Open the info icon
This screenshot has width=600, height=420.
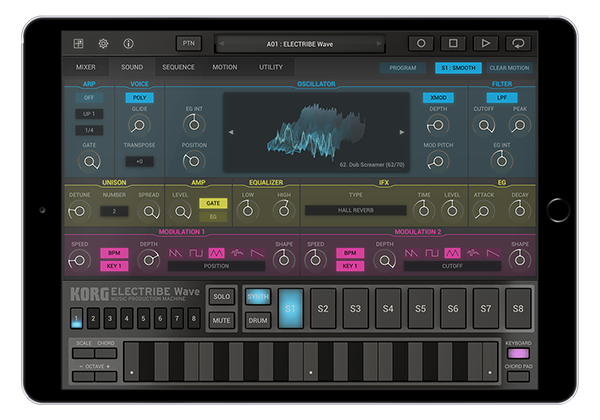(128, 44)
